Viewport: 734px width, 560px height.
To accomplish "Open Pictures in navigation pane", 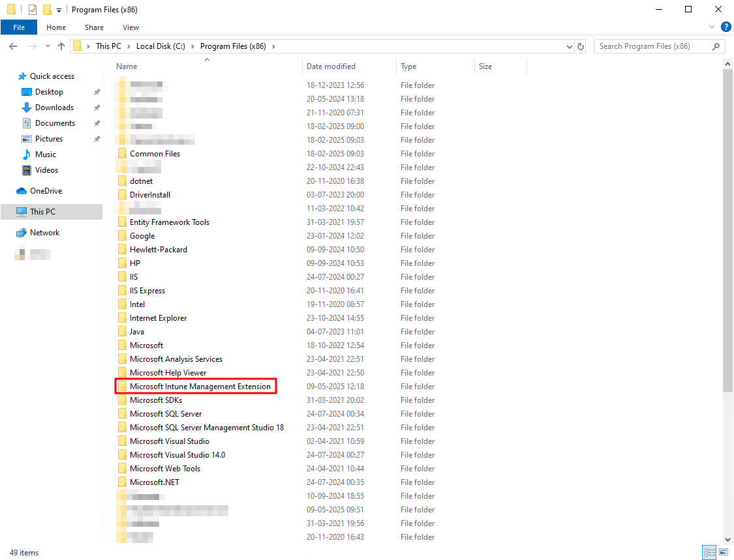I will 49,138.
